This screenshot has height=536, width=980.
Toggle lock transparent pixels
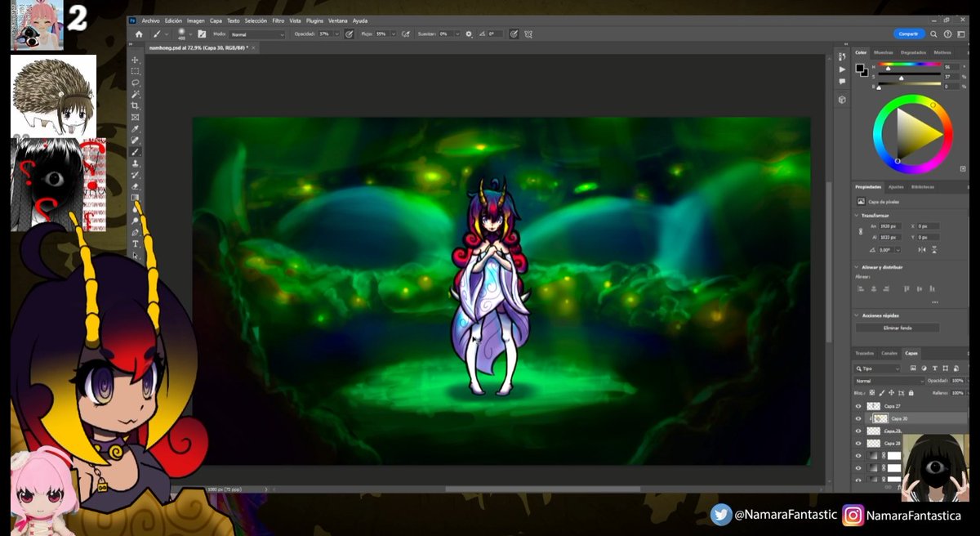[x=872, y=393]
